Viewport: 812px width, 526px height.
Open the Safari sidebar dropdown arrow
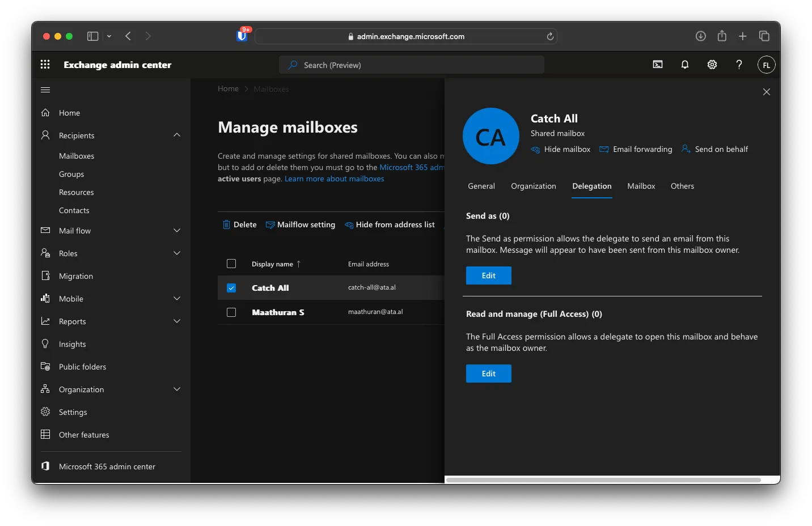[x=109, y=36]
